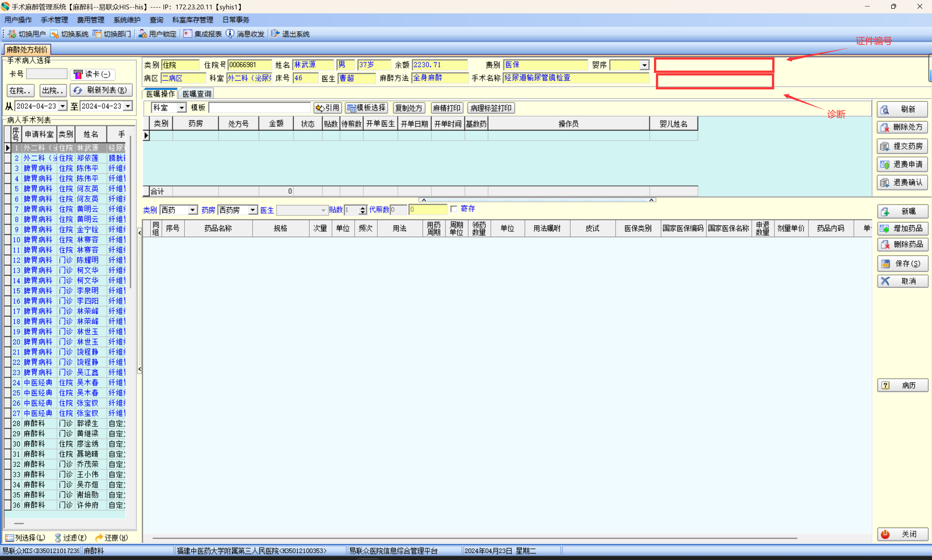Open the start date 2024-04-23 dropdown

63,107
